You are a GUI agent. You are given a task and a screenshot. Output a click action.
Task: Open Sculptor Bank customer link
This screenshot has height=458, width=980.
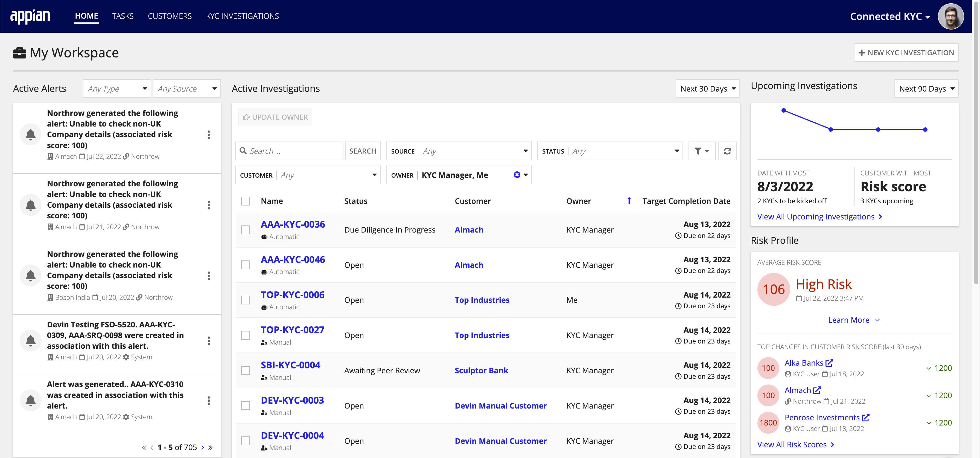[481, 370]
